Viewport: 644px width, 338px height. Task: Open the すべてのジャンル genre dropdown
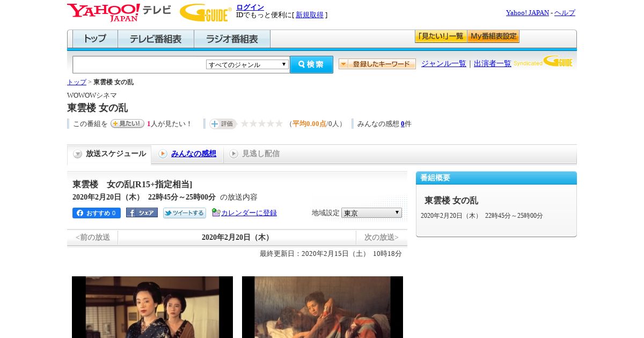pyautogui.click(x=247, y=64)
